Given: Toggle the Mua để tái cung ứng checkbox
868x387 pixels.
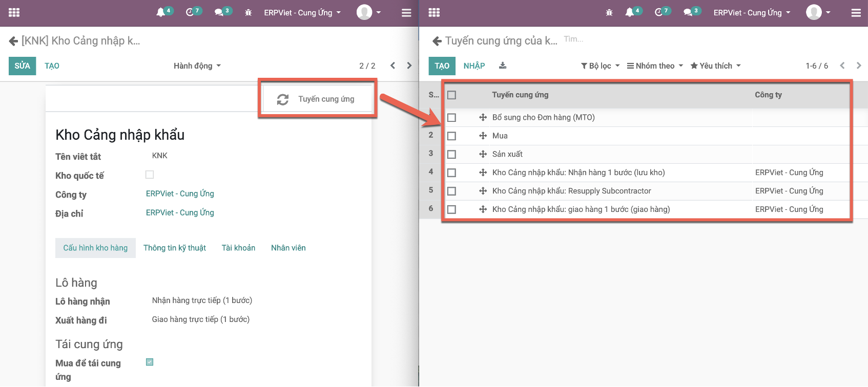Looking at the screenshot, I should (150, 362).
